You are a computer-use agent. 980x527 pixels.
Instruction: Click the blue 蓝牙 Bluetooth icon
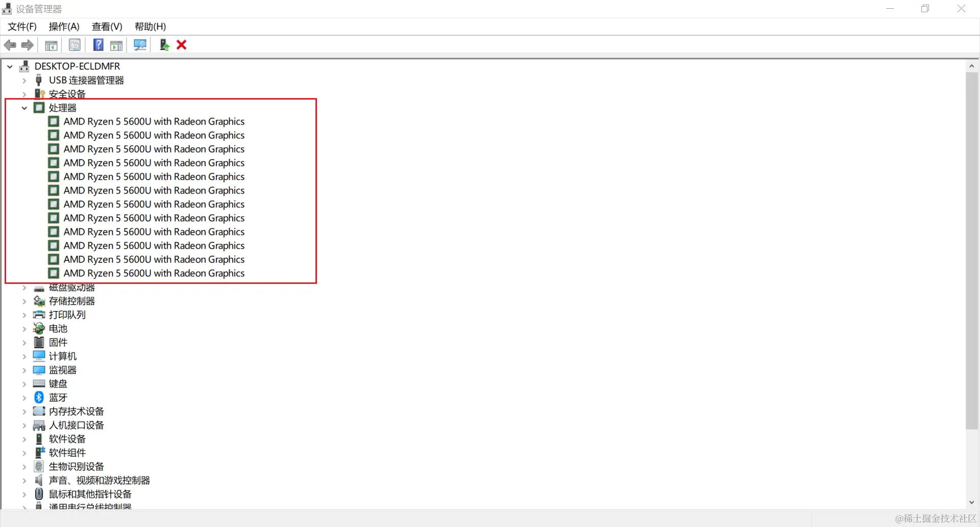[x=39, y=397]
